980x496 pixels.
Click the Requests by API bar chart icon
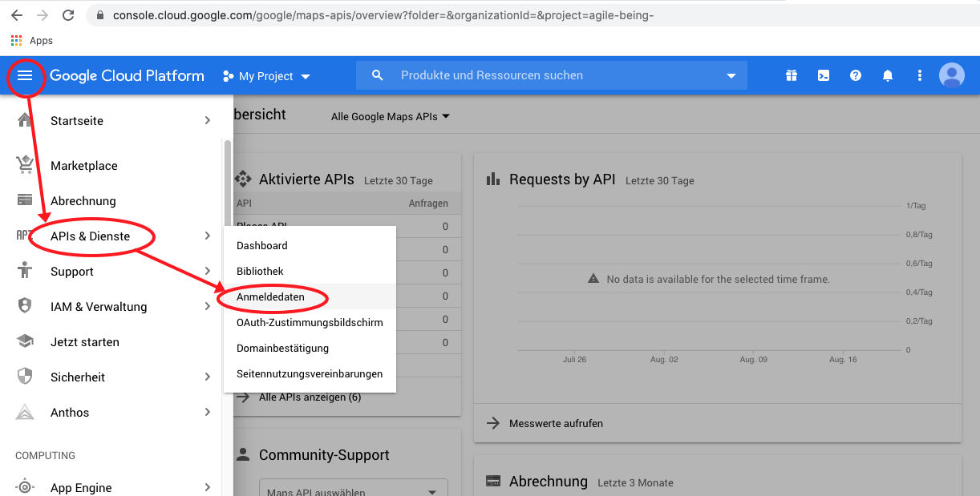click(493, 179)
